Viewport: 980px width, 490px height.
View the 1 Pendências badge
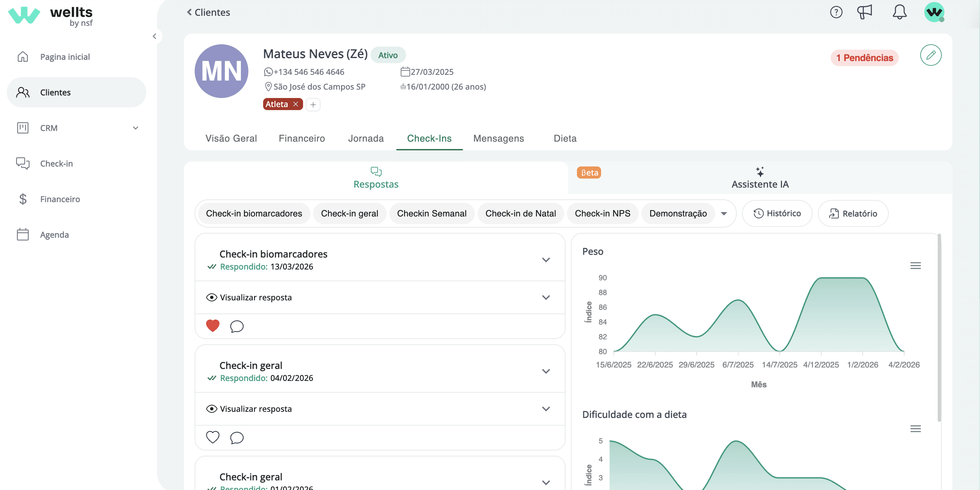864,58
